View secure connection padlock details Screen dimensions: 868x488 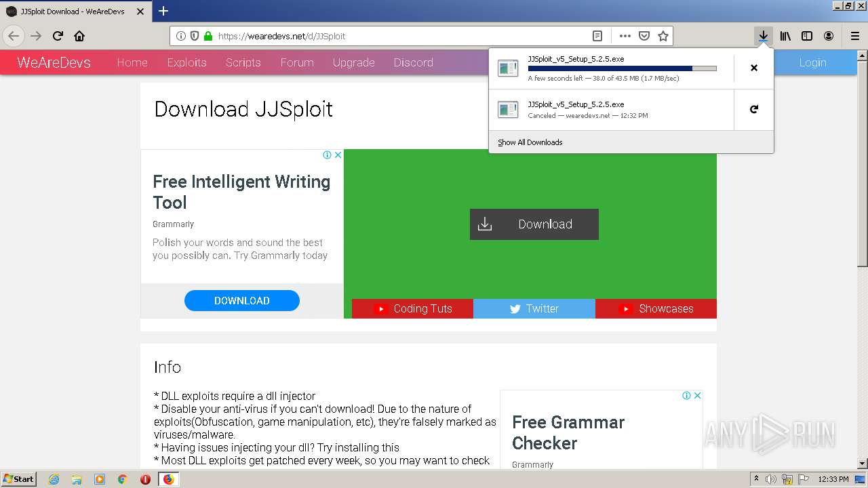tap(208, 36)
